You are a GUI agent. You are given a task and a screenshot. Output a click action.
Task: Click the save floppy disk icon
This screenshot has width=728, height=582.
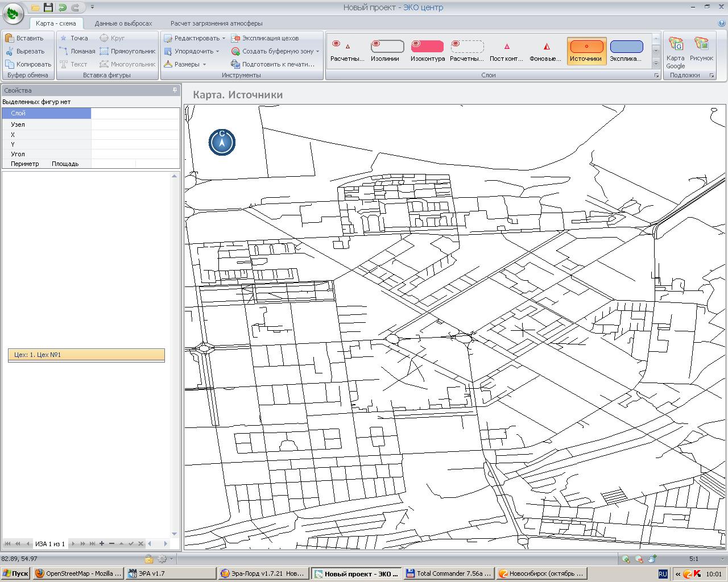click(48, 7)
